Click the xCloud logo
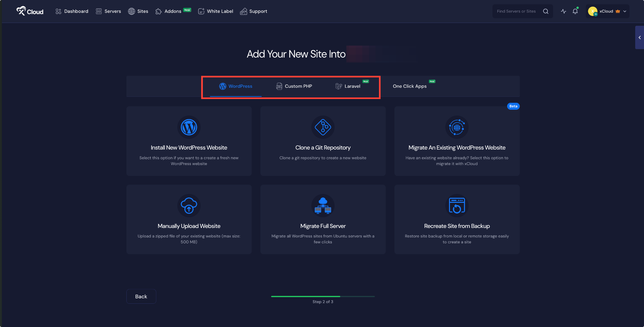The image size is (644, 327). tap(30, 11)
